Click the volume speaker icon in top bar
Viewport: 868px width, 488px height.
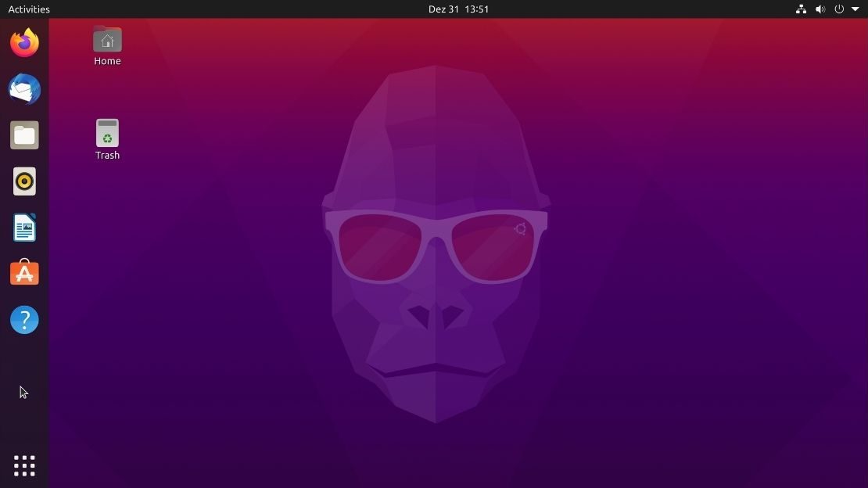point(820,9)
